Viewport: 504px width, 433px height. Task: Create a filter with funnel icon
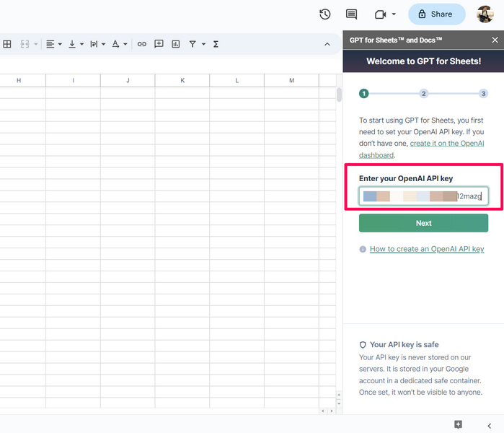pos(193,44)
